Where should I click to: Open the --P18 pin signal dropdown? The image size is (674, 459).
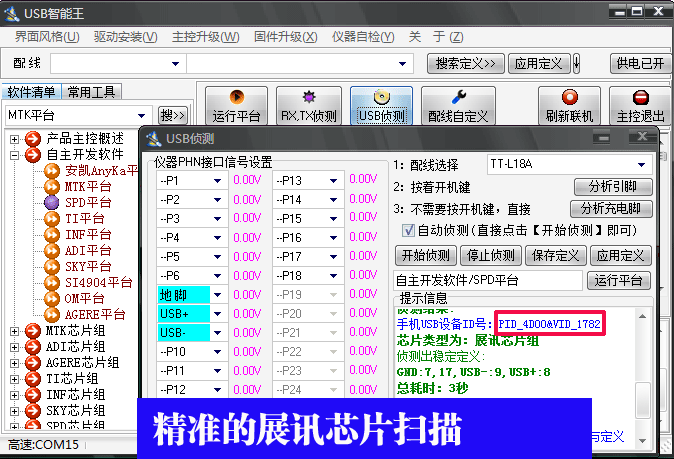(x=334, y=276)
